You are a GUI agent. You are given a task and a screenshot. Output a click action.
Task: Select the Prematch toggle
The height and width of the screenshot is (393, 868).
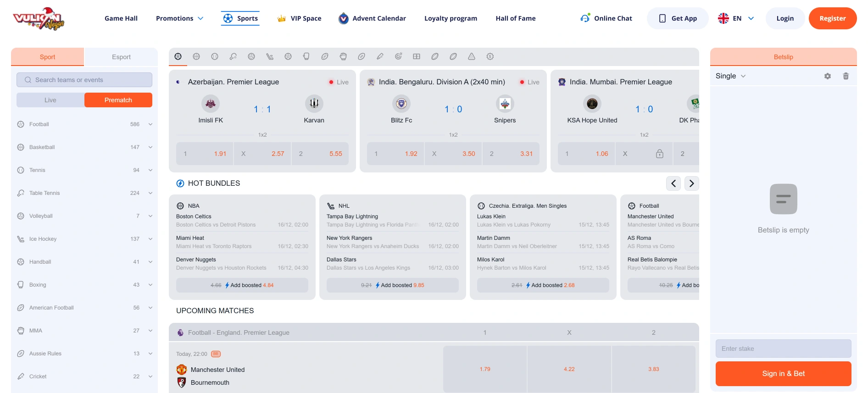(x=118, y=100)
